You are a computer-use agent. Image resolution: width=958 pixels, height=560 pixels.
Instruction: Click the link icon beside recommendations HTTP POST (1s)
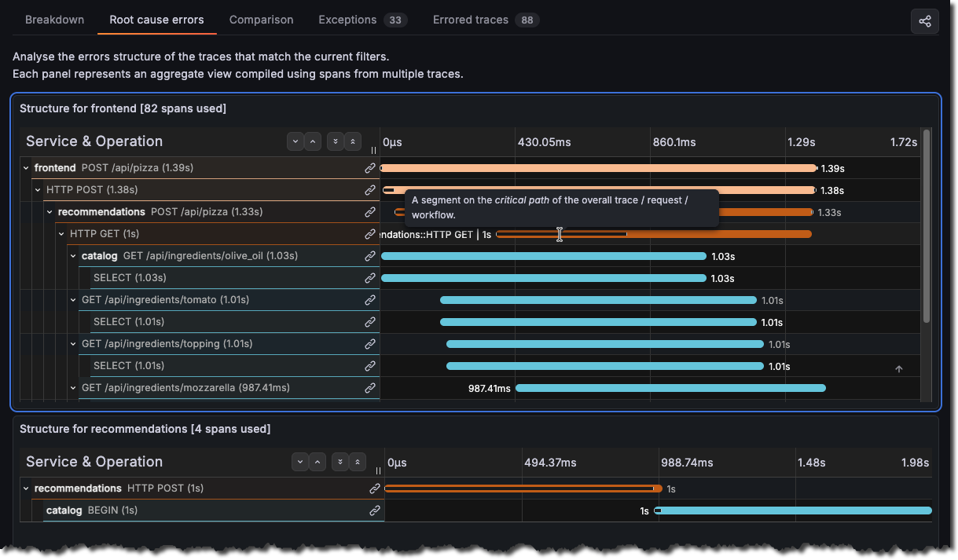point(375,488)
